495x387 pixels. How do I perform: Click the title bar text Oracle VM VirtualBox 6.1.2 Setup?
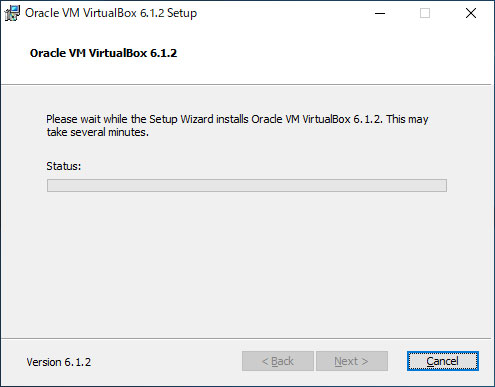[x=111, y=13]
